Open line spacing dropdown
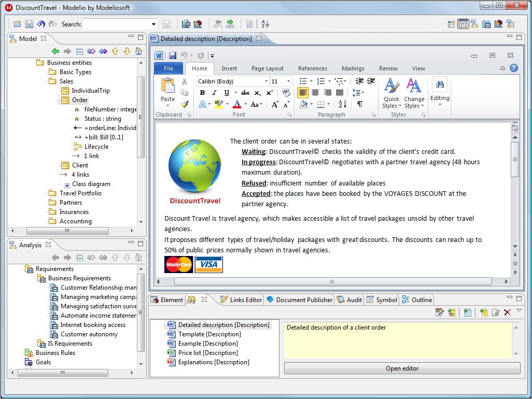This screenshot has height=399, width=532. [358, 93]
